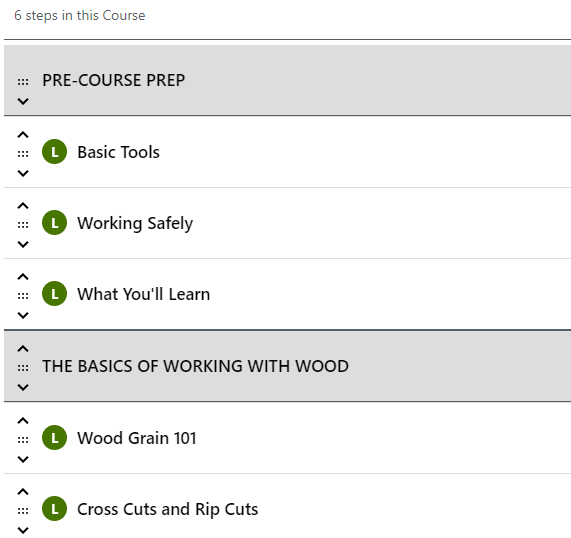571x538 pixels.
Task: Move Cross Cuts and Rip Cuts lesson up
Action: (23, 492)
